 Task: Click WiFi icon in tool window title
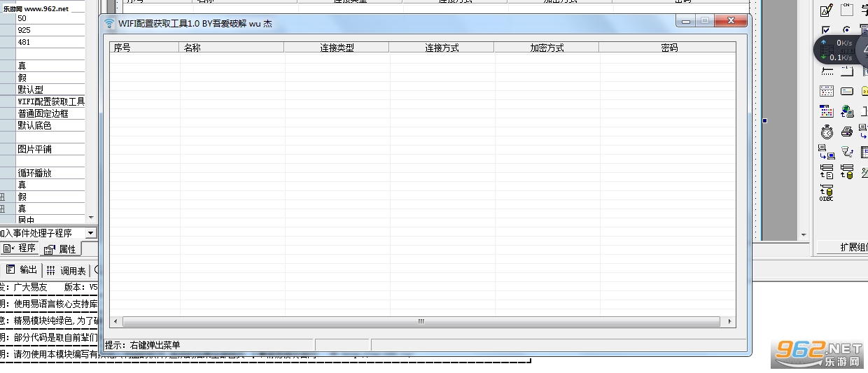(x=109, y=23)
